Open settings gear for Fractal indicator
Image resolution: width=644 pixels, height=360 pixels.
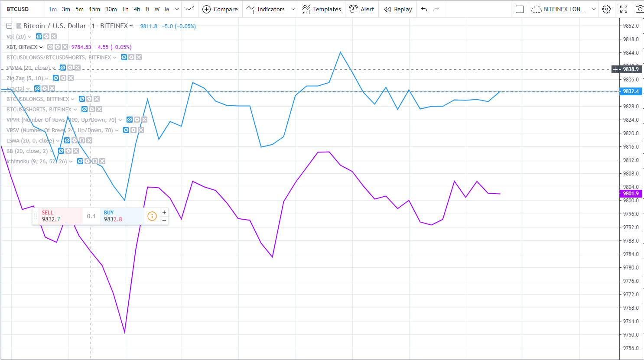45,88
